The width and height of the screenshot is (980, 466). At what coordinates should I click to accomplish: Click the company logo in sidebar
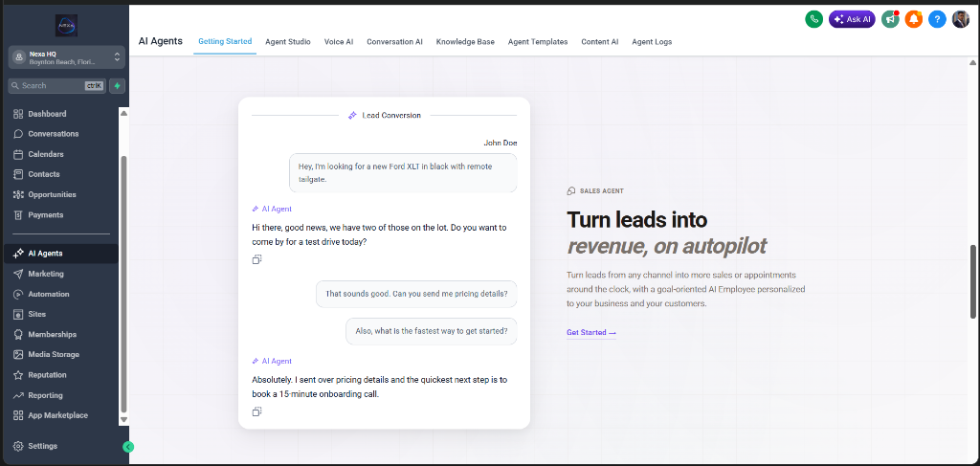pyautogui.click(x=66, y=26)
